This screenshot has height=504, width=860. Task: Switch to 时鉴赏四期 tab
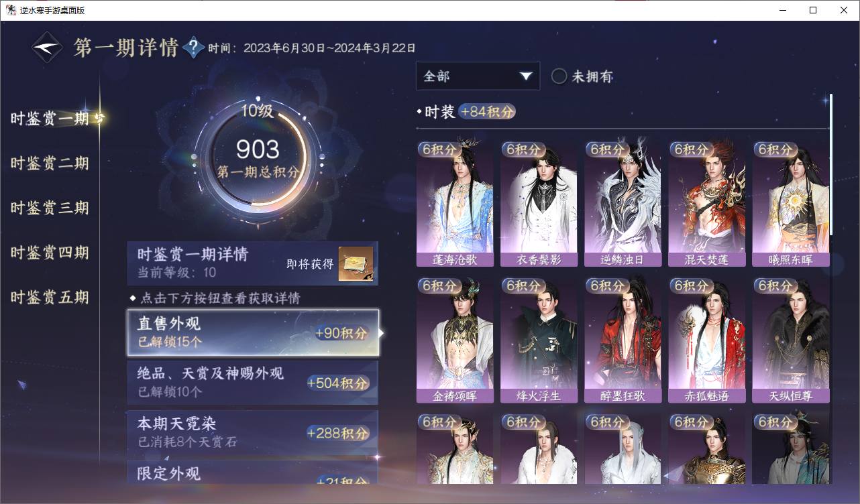click(50, 253)
